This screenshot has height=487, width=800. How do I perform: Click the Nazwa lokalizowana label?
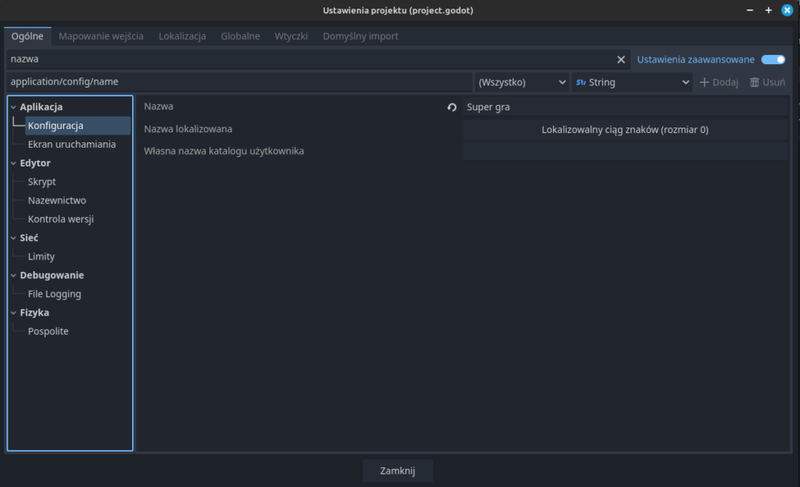click(x=188, y=129)
